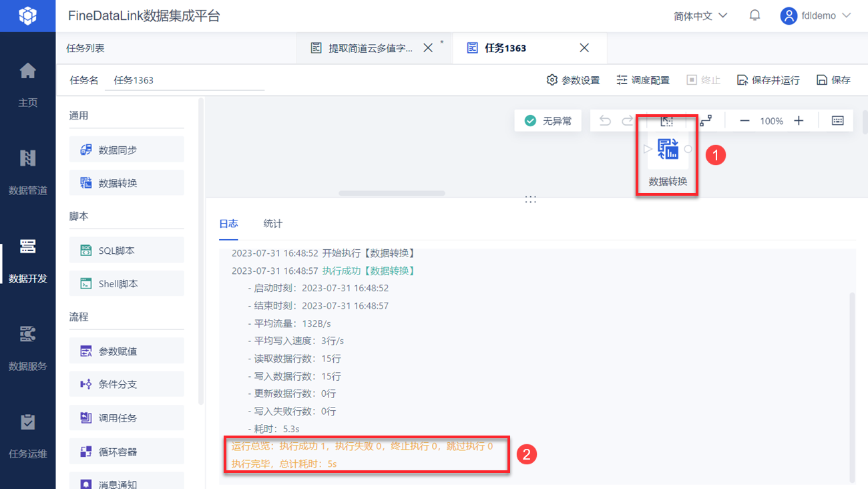The image size is (868, 489).
Task: Click the 终止 stop button
Action: point(704,80)
